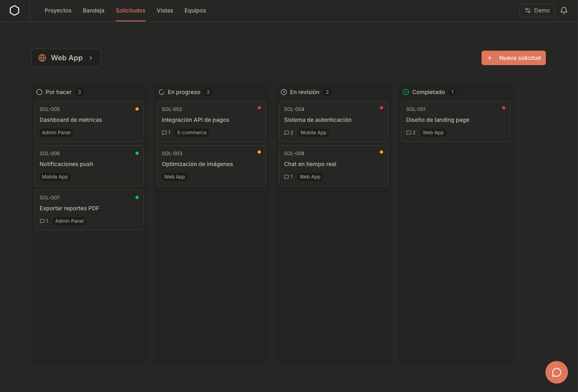Click comment icon on SOL-002 card
Image resolution: width=578 pixels, height=392 pixels.
[x=164, y=133]
